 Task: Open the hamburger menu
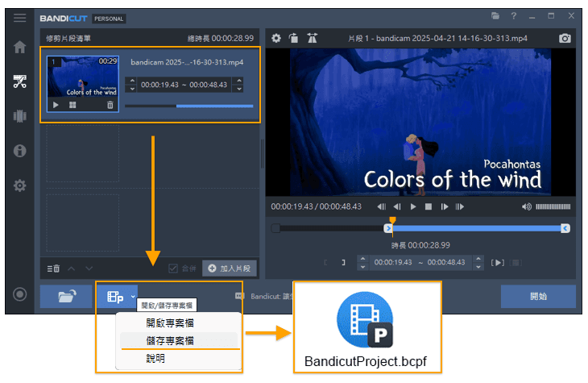[19, 18]
